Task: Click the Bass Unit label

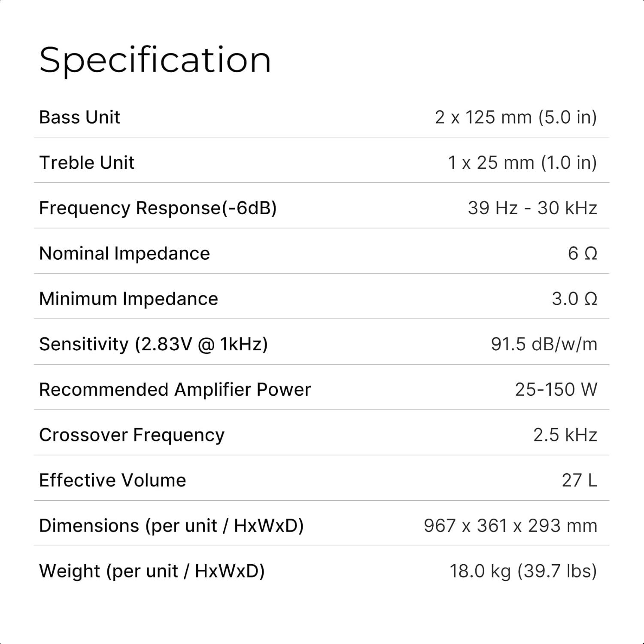Action: tap(79, 117)
